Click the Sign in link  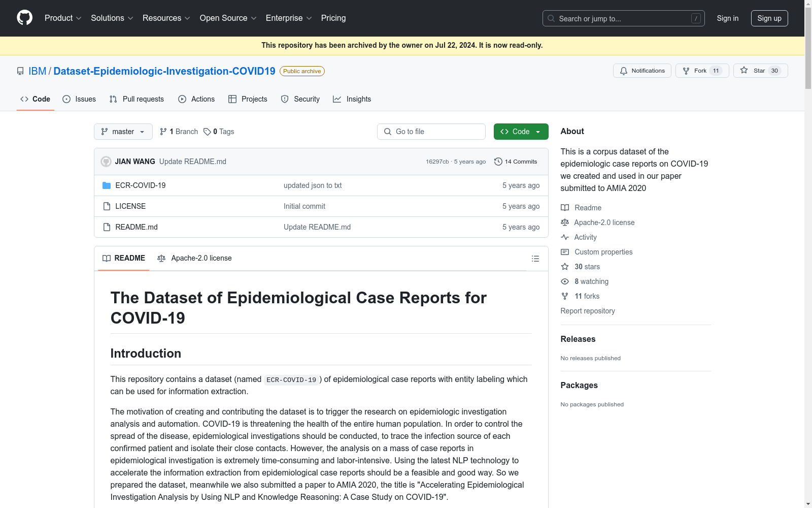pyautogui.click(x=728, y=18)
